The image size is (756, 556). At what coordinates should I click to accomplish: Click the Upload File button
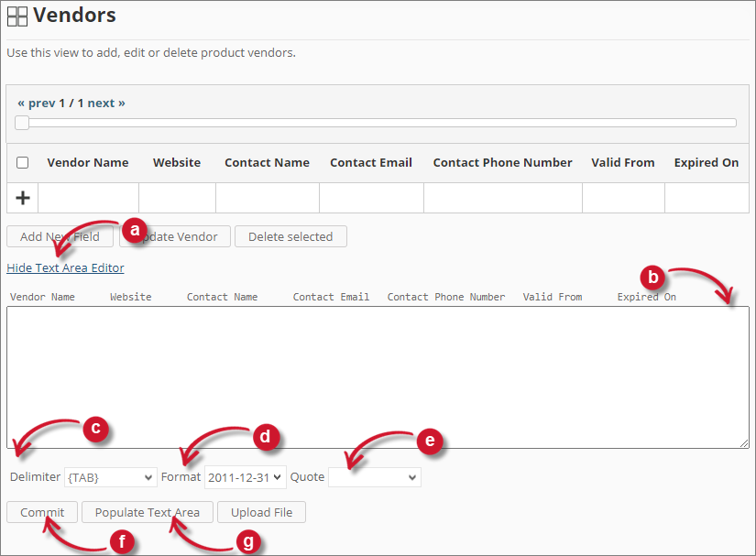pos(261,512)
